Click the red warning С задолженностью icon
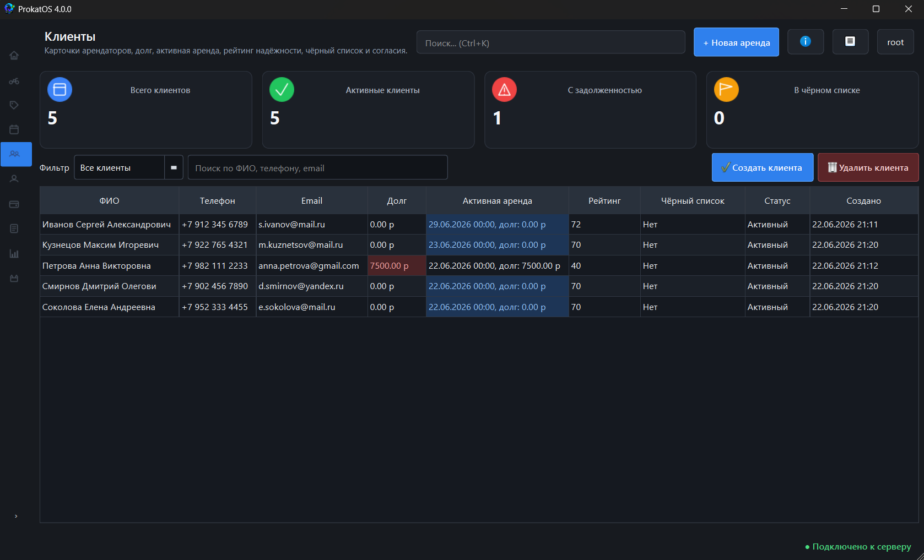Viewport: 924px width, 560px height. coord(504,89)
